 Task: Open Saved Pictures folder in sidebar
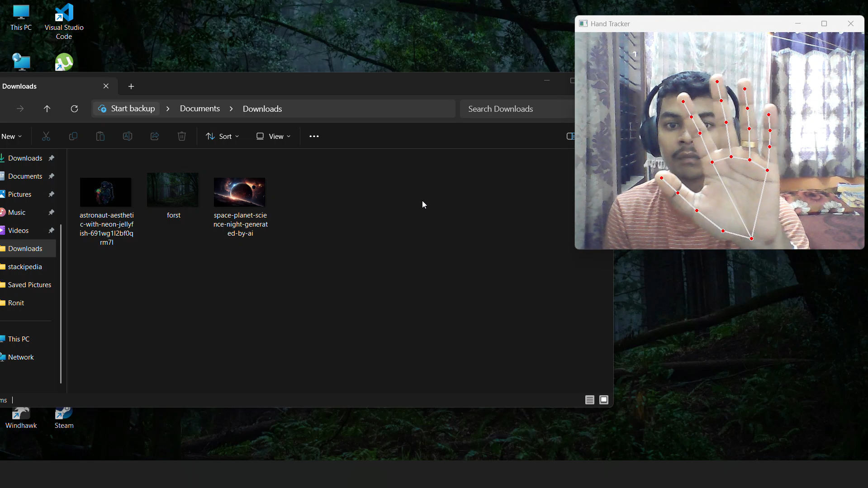click(29, 285)
